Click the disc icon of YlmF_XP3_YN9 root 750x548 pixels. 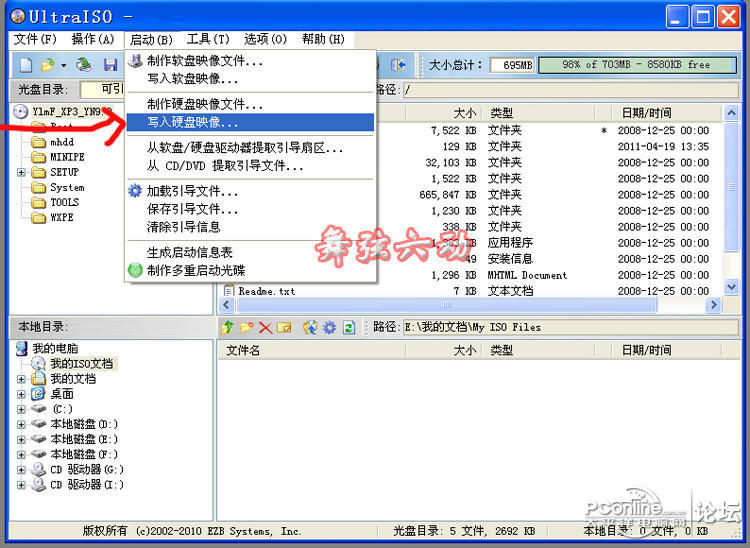[21, 111]
